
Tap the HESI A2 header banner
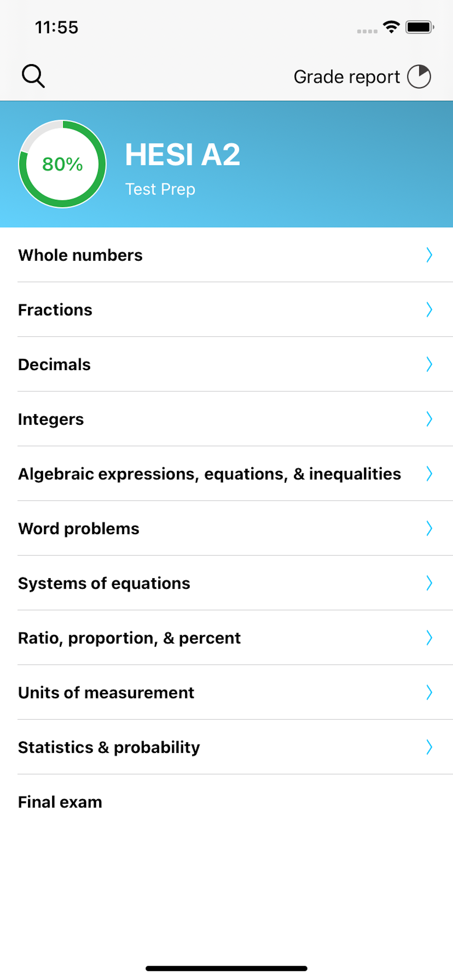226,164
